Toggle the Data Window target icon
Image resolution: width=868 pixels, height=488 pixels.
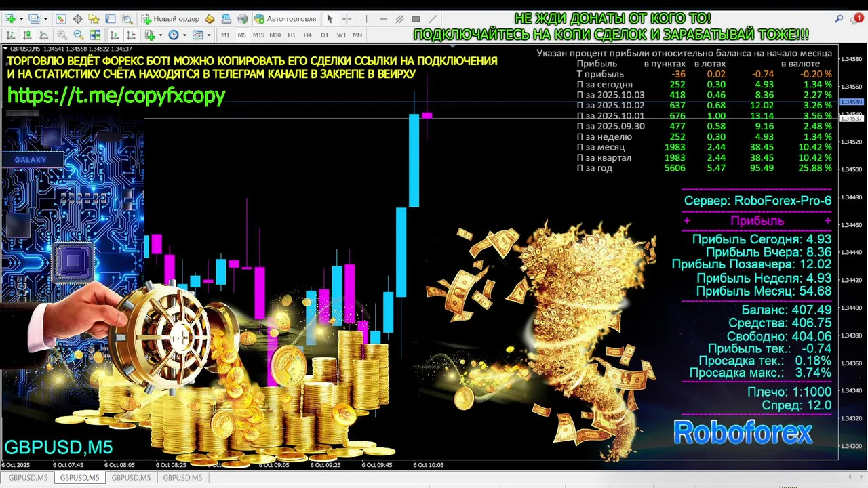click(77, 19)
